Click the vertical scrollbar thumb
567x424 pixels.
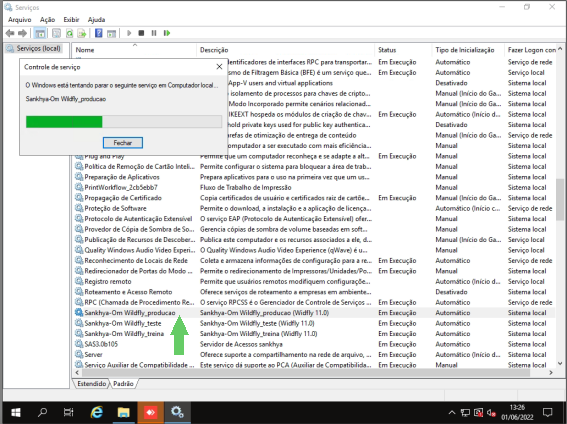click(x=560, y=199)
